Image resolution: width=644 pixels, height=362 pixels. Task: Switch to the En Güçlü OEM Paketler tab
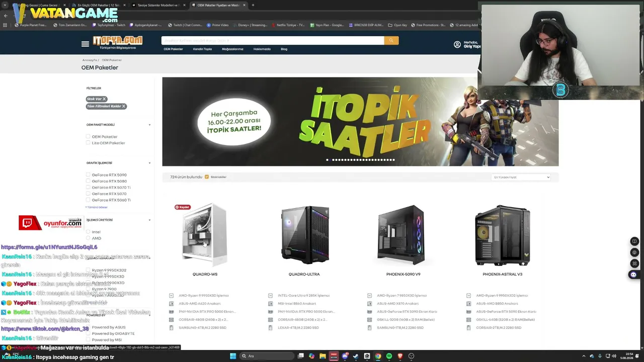pos(99,5)
